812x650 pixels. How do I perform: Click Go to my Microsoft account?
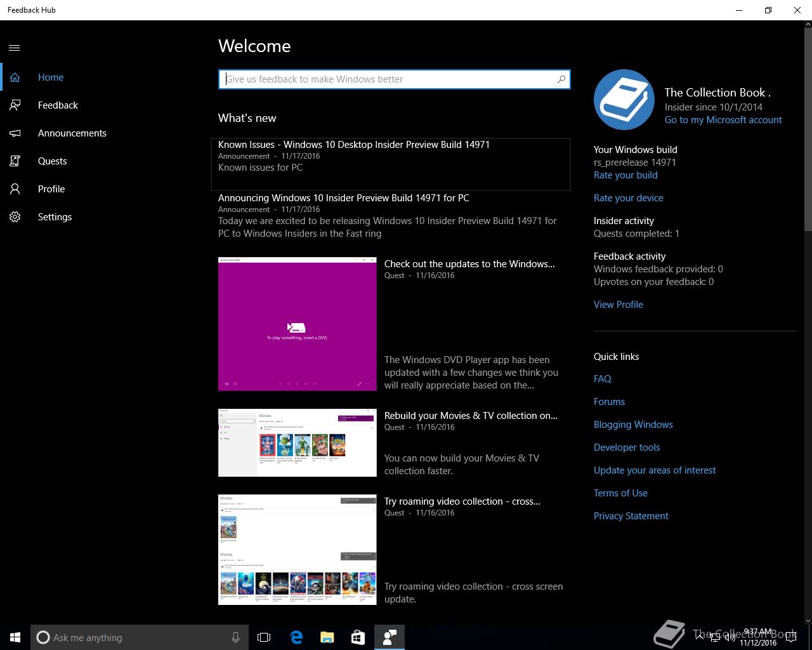coord(723,120)
